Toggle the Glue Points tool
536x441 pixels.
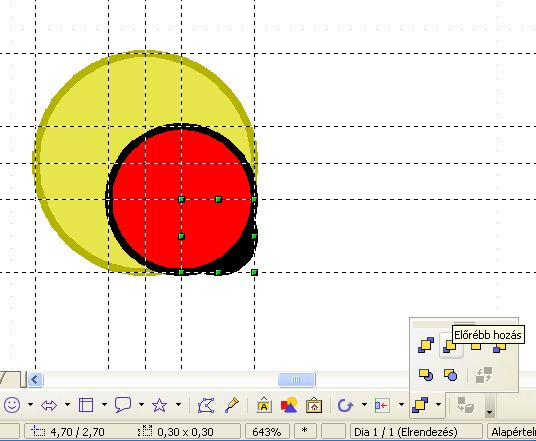[x=232, y=405]
